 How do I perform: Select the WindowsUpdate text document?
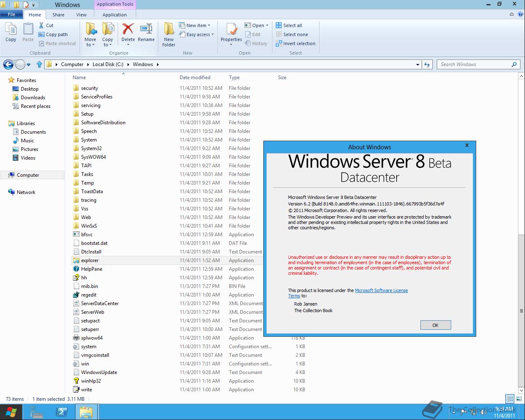(x=189, y=372)
